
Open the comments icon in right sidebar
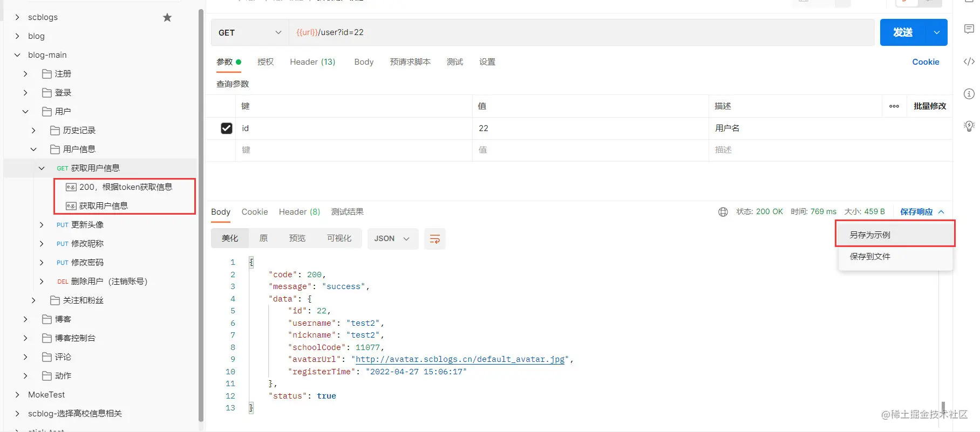[969, 29]
